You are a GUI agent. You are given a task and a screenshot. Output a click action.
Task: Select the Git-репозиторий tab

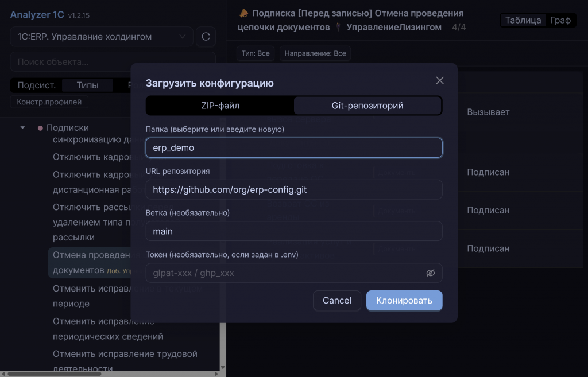367,106
